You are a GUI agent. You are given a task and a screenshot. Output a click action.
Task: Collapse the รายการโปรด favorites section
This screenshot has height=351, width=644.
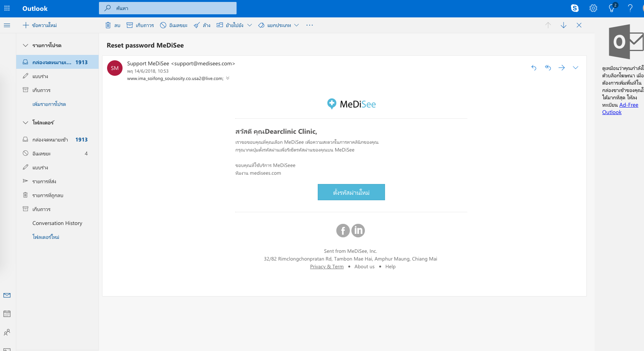26,45
